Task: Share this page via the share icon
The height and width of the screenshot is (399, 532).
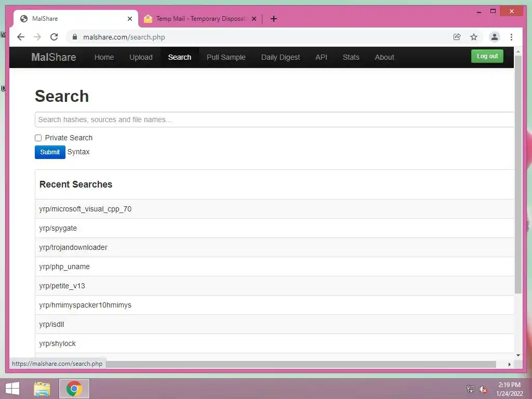Action: 457,37
